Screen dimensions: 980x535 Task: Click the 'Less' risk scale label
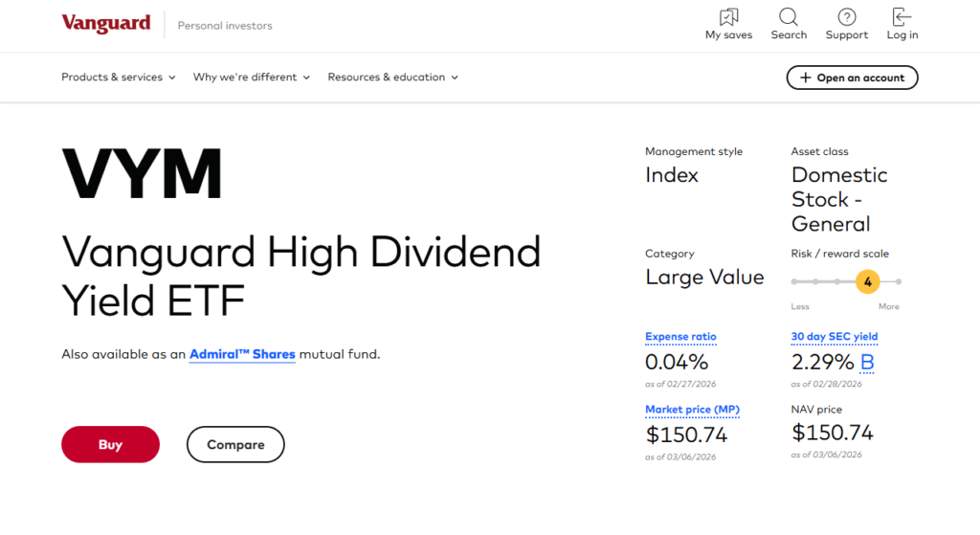point(800,306)
